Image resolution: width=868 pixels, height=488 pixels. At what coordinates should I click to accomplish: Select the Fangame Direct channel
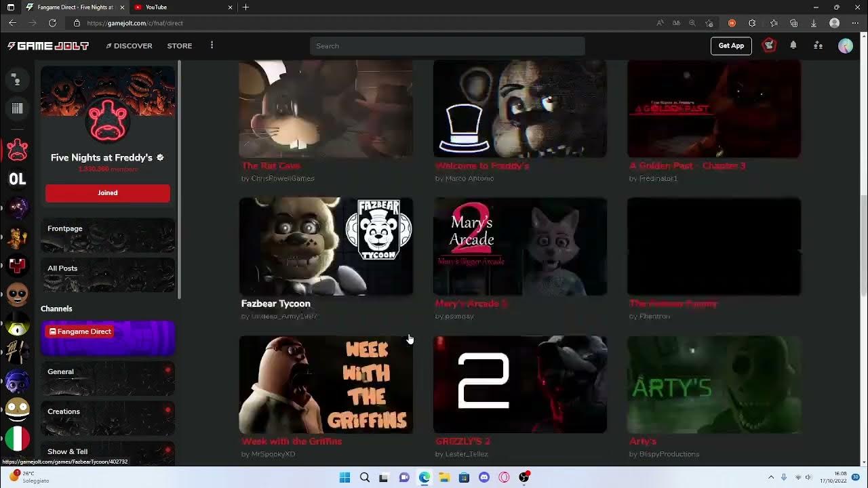click(x=108, y=338)
